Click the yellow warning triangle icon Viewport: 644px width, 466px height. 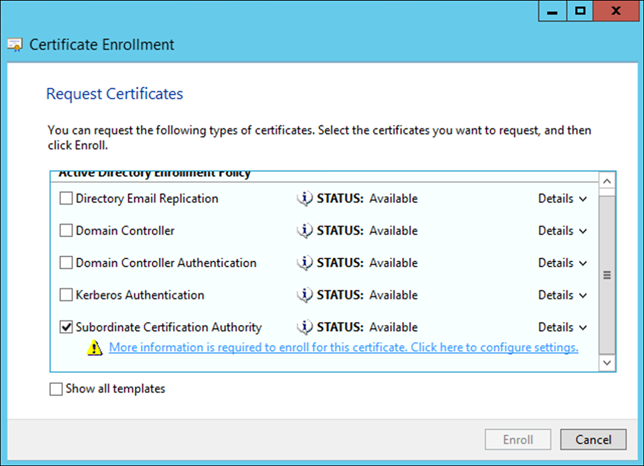point(95,348)
